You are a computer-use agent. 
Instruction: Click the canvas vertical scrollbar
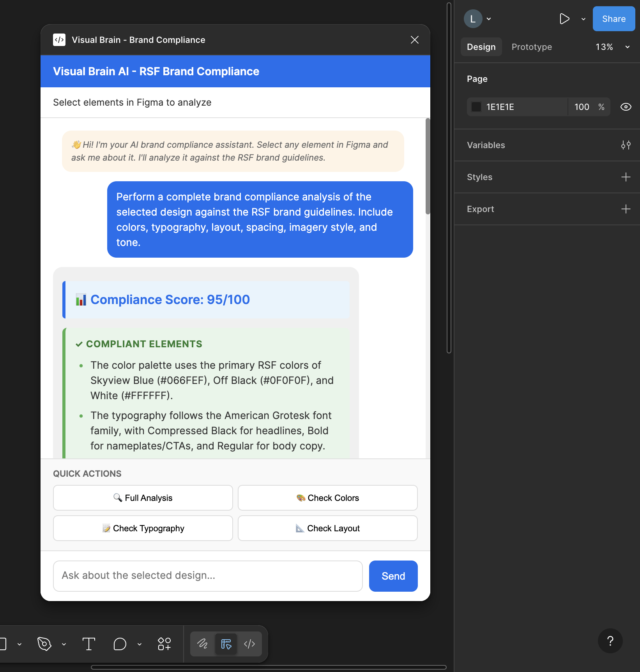tap(449, 178)
